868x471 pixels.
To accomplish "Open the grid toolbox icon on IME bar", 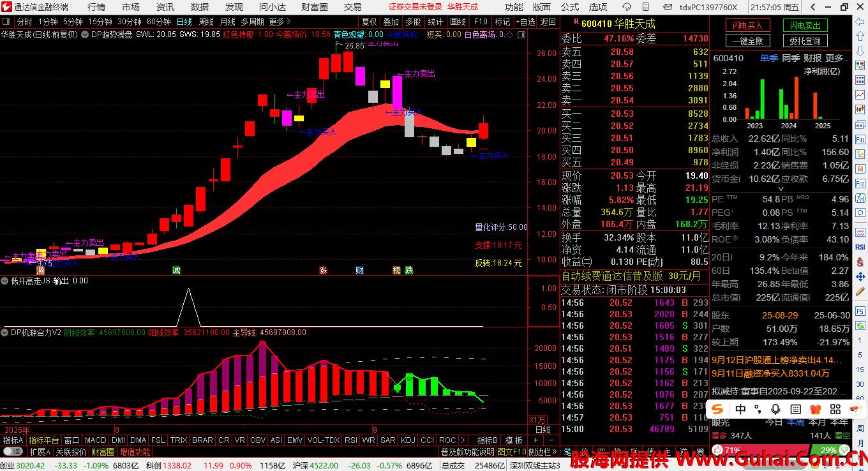I will [834, 409].
